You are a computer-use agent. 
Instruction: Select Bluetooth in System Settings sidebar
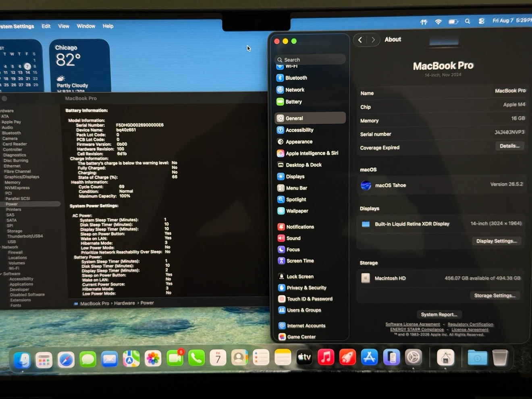click(x=310, y=78)
